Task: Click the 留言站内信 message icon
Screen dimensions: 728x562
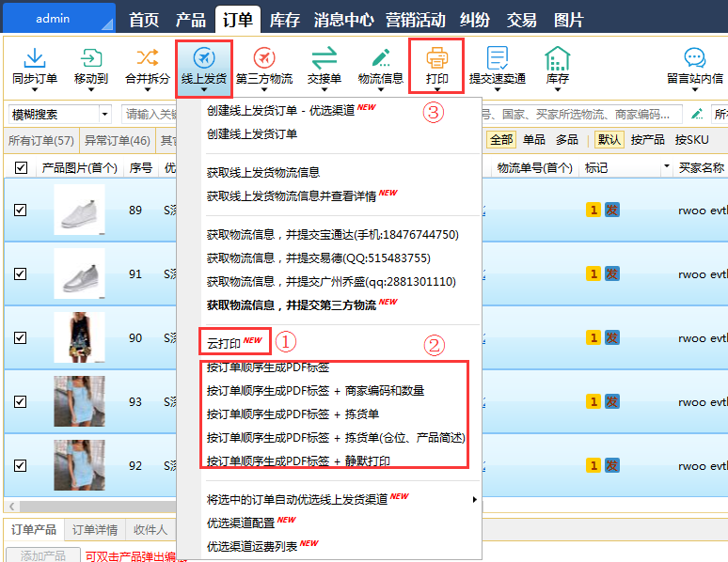Action: (x=695, y=58)
